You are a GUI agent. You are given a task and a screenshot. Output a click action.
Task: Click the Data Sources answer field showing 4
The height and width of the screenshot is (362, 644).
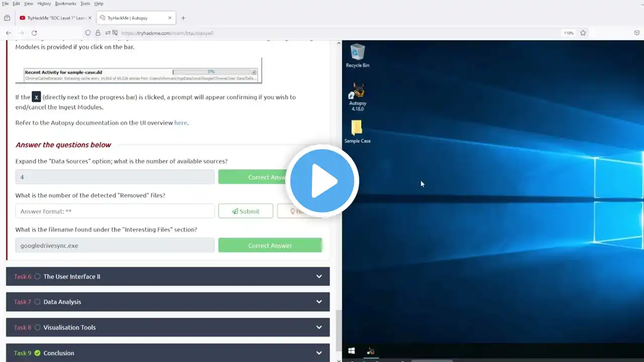(x=115, y=177)
